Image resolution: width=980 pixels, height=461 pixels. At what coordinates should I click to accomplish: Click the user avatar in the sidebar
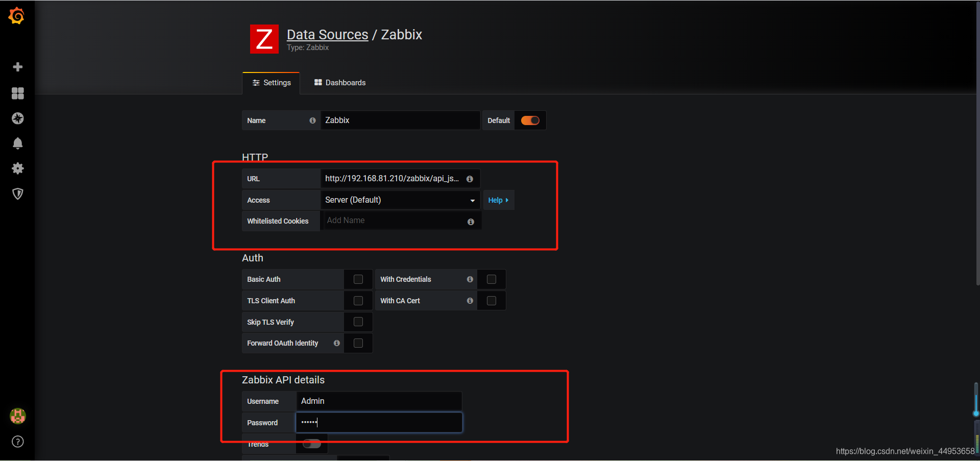pyautogui.click(x=18, y=416)
